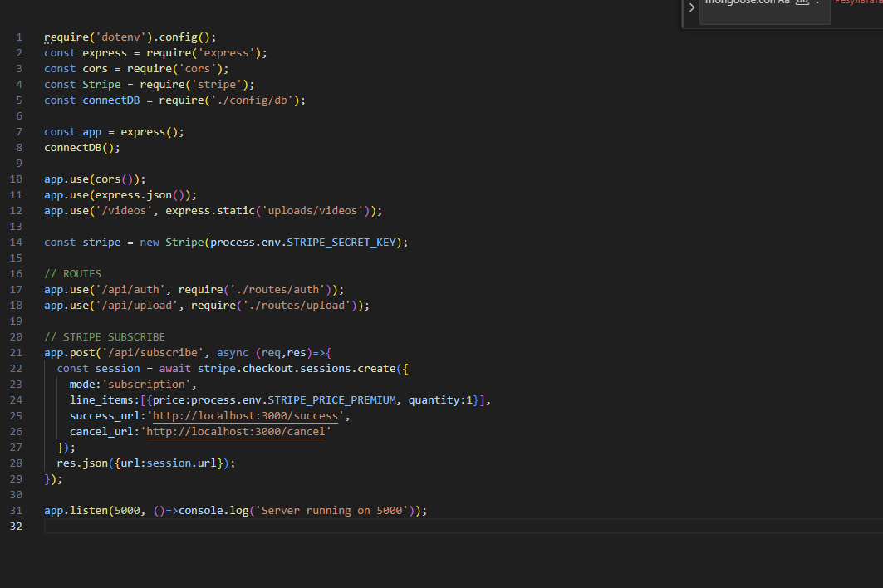Click the '/videos' route string
The image size is (883, 588).
tap(124, 211)
